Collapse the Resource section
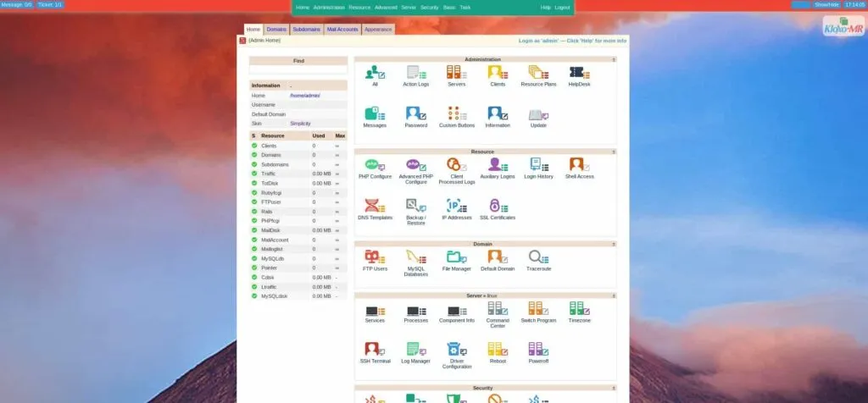The width and height of the screenshot is (868, 403). pos(613,152)
